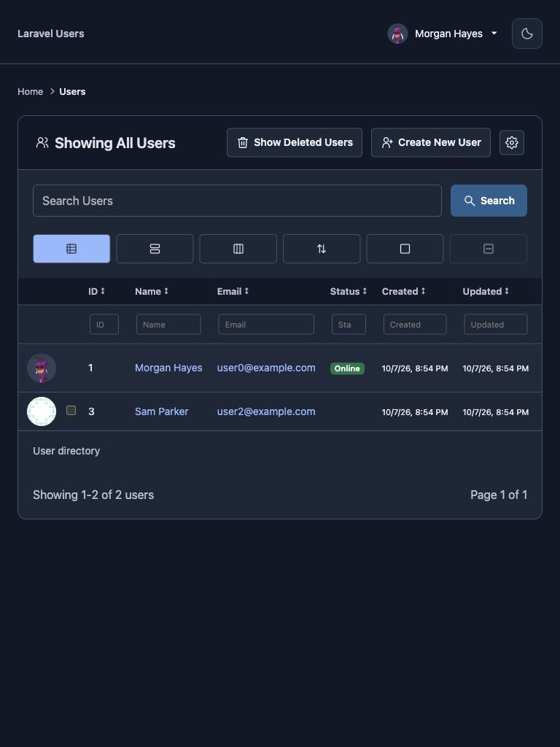Click the empty square select-all icon button
Image resolution: width=560 pixels, height=747 pixels.
[x=405, y=249]
